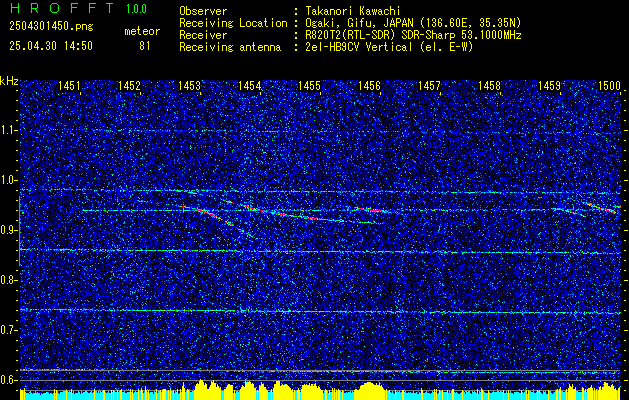Click the Ogaki, Gifu, JAPAN location text
Viewport: 629px width, 400px height.
pyautogui.click(x=413, y=23)
